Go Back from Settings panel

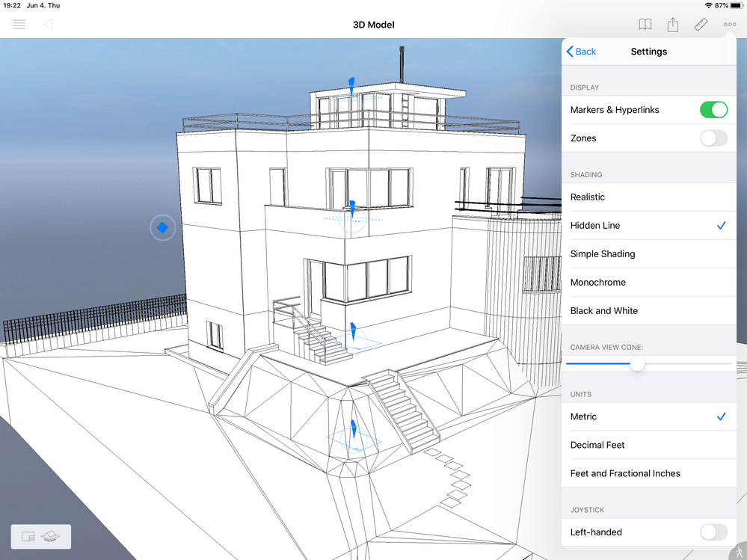(x=581, y=52)
